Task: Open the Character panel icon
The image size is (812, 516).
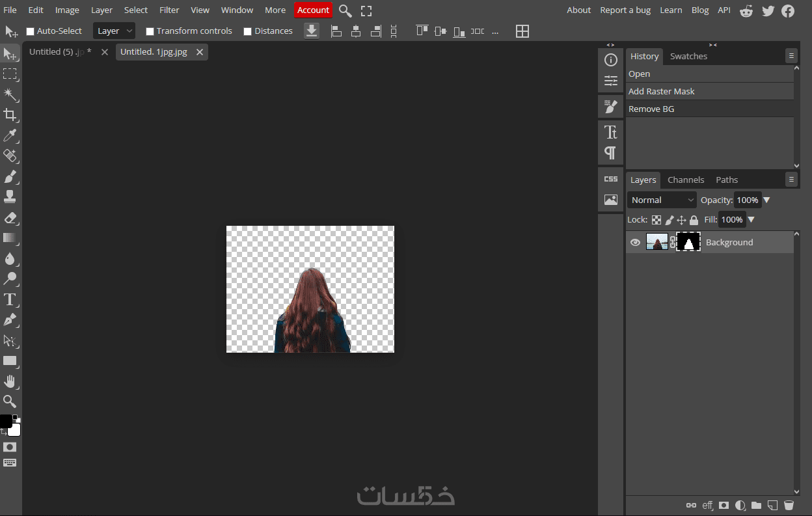Action: pyautogui.click(x=610, y=132)
